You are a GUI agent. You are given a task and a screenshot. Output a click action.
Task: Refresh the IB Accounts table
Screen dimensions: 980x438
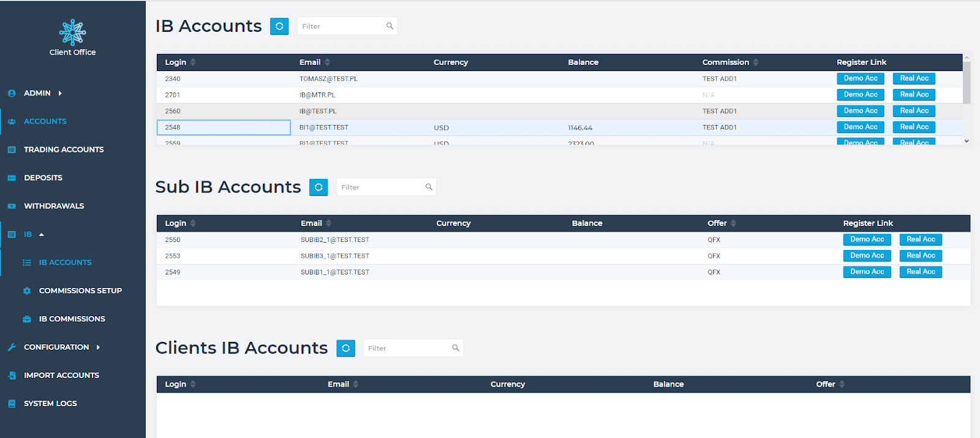click(x=279, y=26)
